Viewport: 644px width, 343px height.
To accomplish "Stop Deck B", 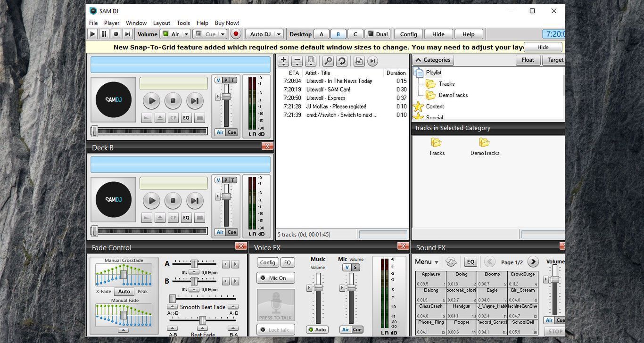I will click(173, 200).
